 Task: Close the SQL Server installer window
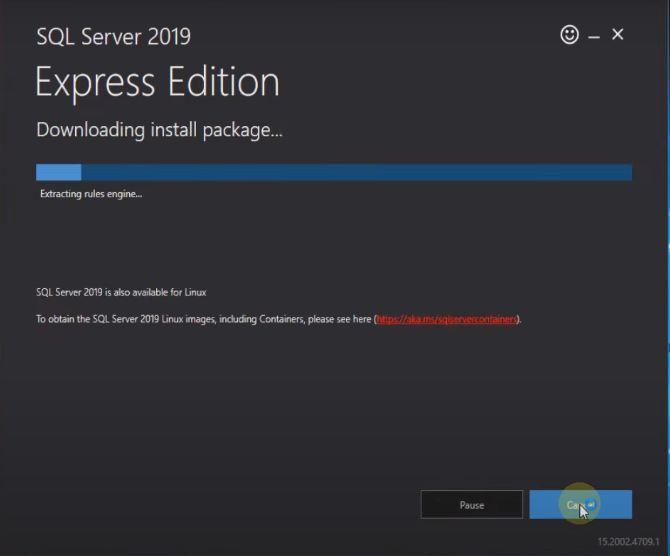tap(617, 34)
